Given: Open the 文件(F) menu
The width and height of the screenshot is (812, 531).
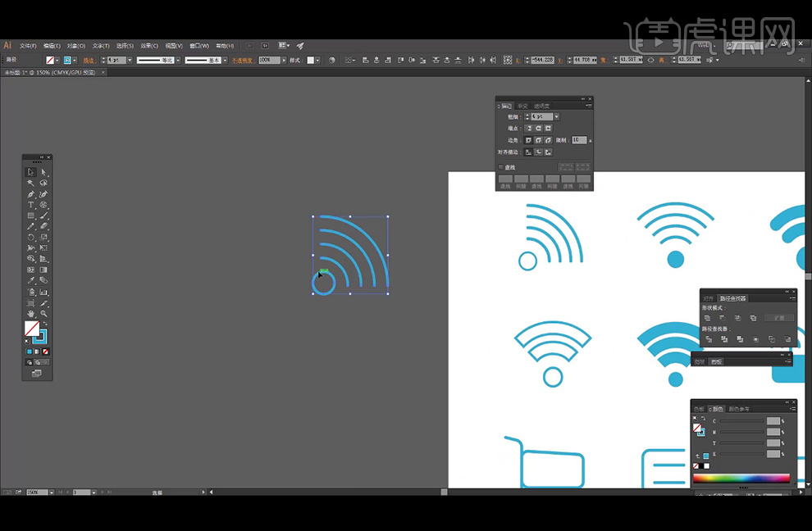Looking at the screenshot, I should tap(28, 46).
